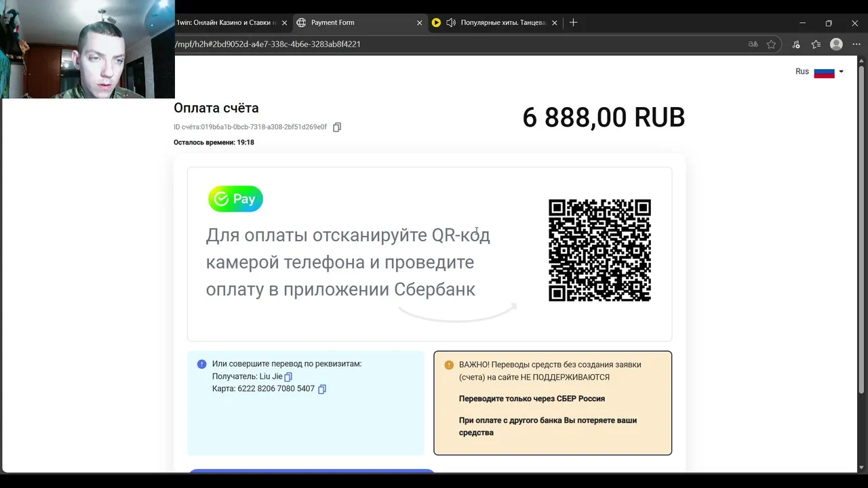The height and width of the screenshot is (488, 868).
Task: Copy card number 6222 8206 7080 5407
Action: (322, 389)
